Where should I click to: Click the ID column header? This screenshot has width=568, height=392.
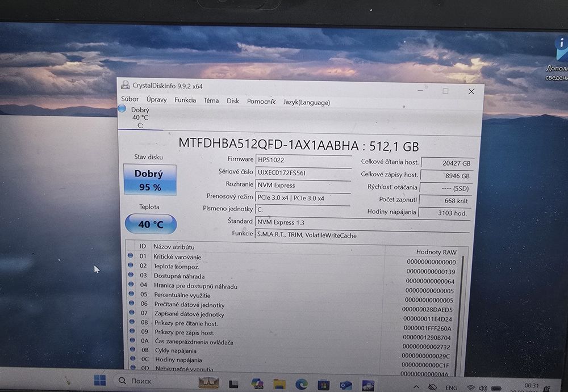point(143,246)
